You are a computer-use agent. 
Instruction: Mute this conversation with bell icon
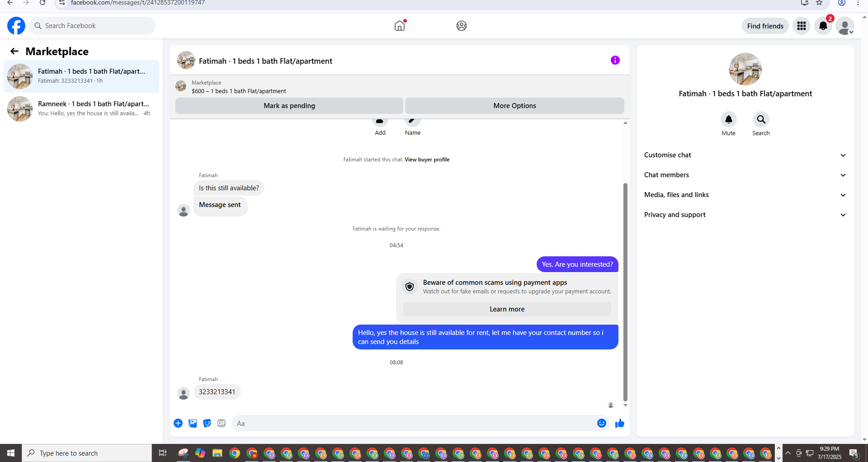[729, 119]
